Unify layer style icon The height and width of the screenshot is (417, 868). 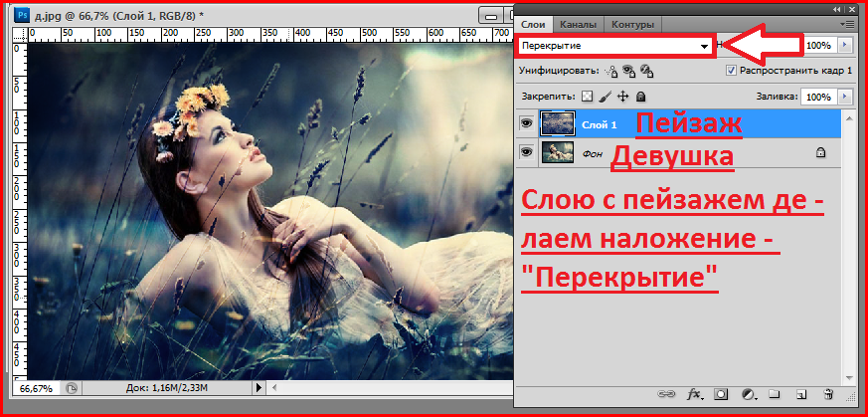point(647,71)
